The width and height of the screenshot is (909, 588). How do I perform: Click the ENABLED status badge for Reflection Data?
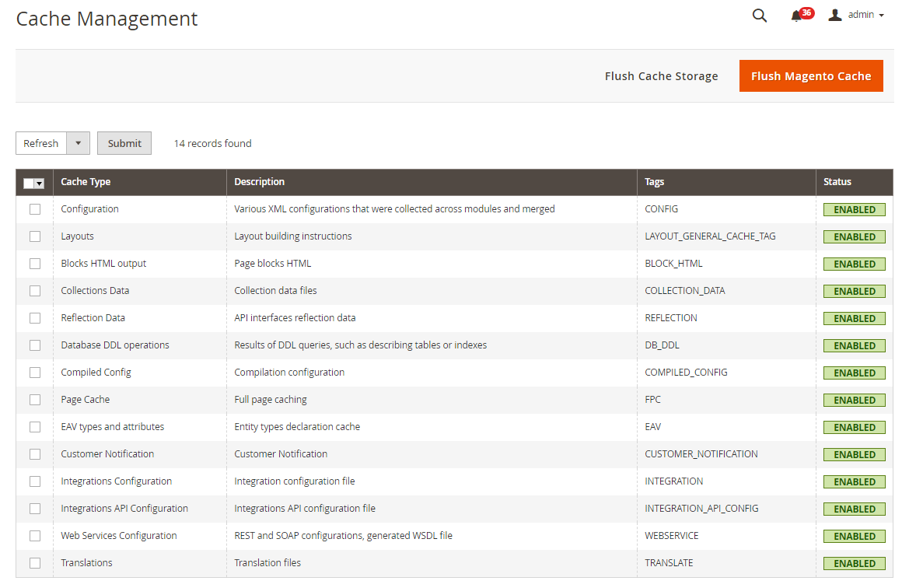(854, 318)
